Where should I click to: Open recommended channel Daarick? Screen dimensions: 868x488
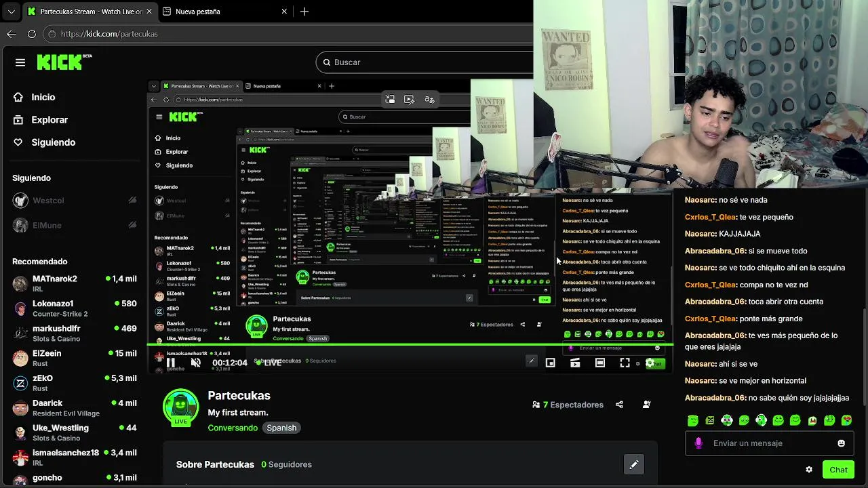[75, 408]
